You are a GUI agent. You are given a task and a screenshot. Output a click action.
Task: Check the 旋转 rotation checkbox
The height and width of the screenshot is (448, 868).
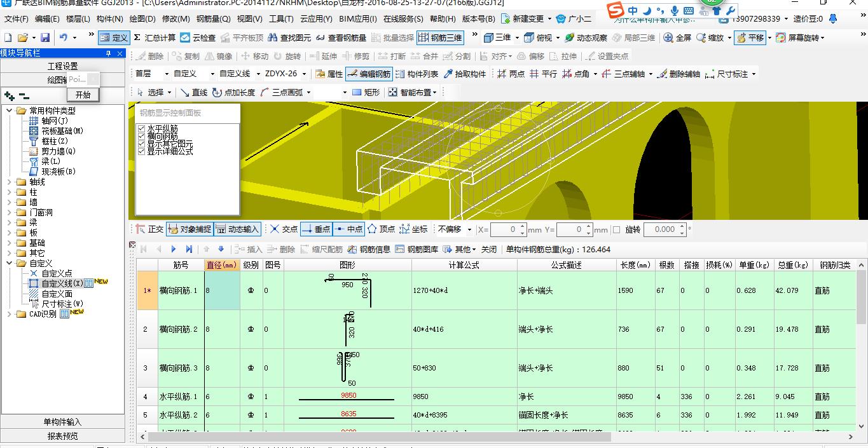click(x=616, y=229)
